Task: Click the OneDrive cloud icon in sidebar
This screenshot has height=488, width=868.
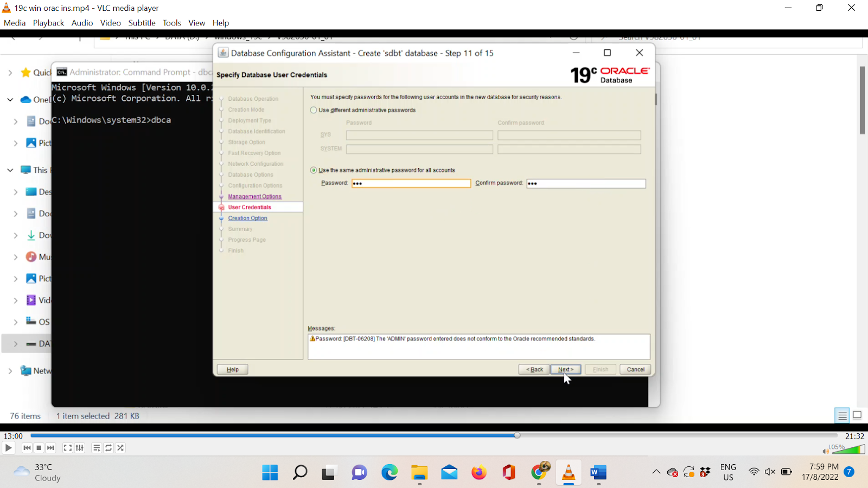Action: [25, 99]
